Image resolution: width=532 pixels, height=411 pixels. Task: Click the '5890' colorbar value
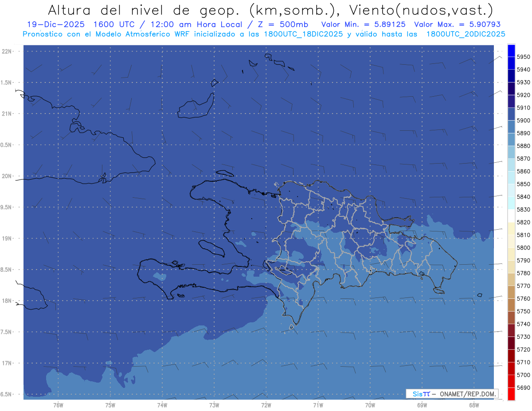pyautogui.click(x=523, y=133)
